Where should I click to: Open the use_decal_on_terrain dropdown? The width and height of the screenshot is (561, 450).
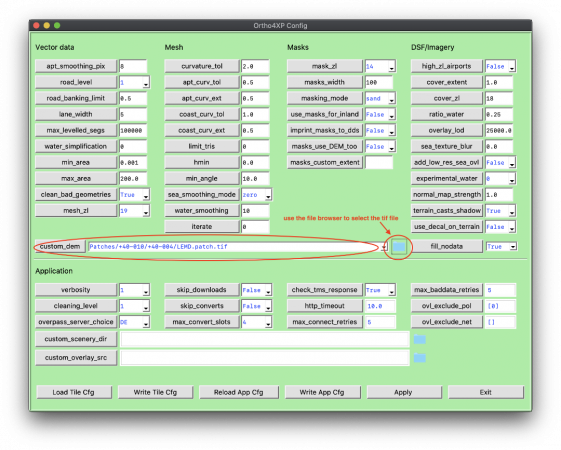point(512,227)
